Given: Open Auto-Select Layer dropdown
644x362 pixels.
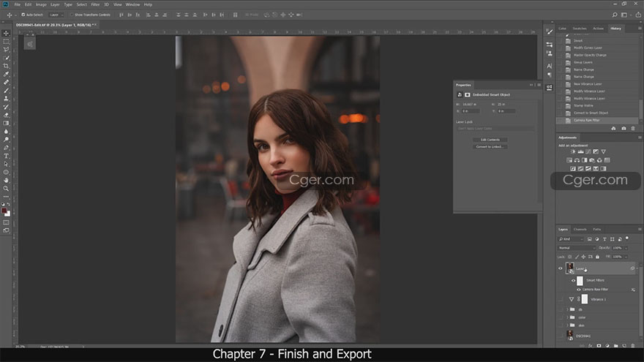Looking at the screenshot, I should (56, 15).
